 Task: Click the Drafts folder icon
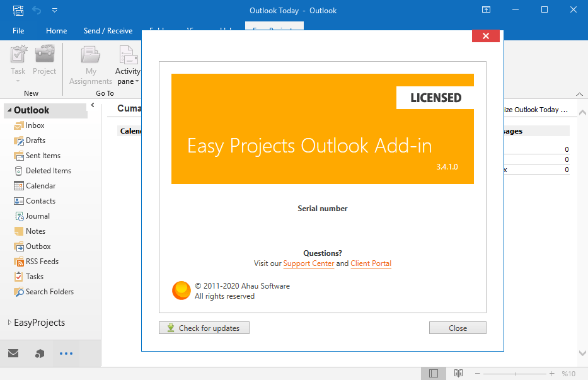[x=19, y=141]
